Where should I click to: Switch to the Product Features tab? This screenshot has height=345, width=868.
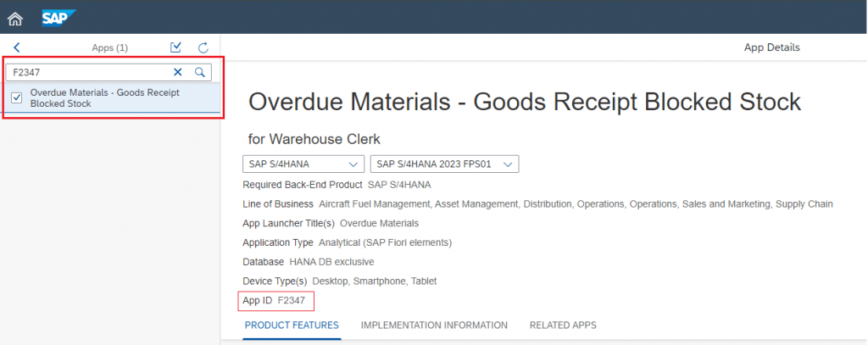tap(292, 325)
